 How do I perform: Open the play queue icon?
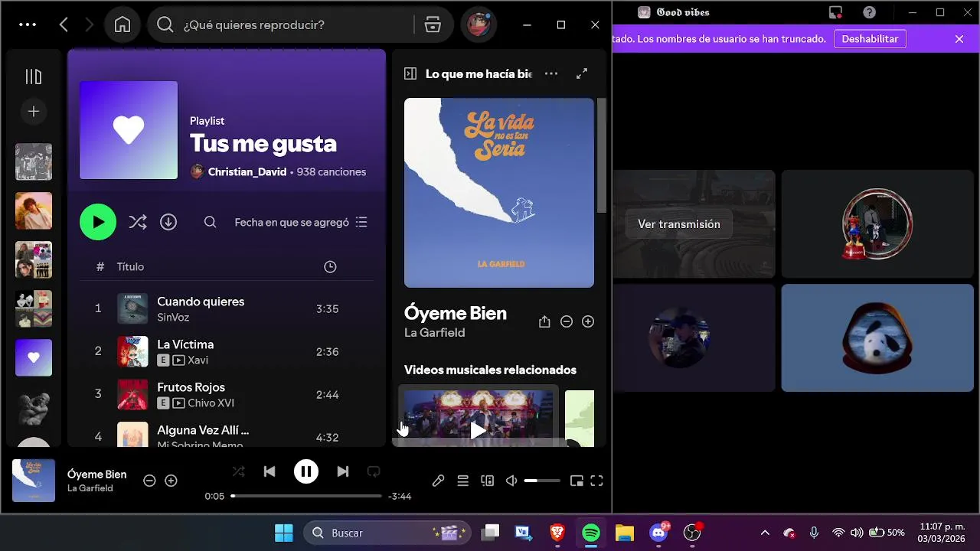[x=462, y=481]
